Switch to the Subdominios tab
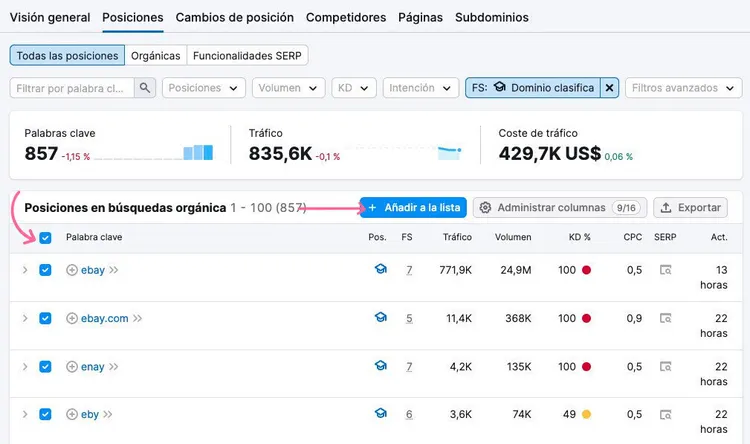 (492, 17)
